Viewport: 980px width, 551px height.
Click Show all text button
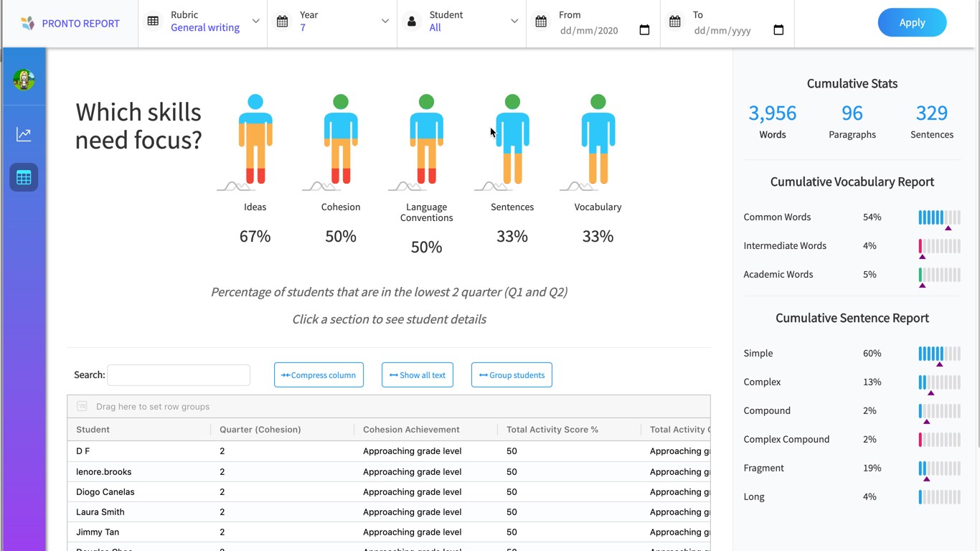[x=418, y=375]
